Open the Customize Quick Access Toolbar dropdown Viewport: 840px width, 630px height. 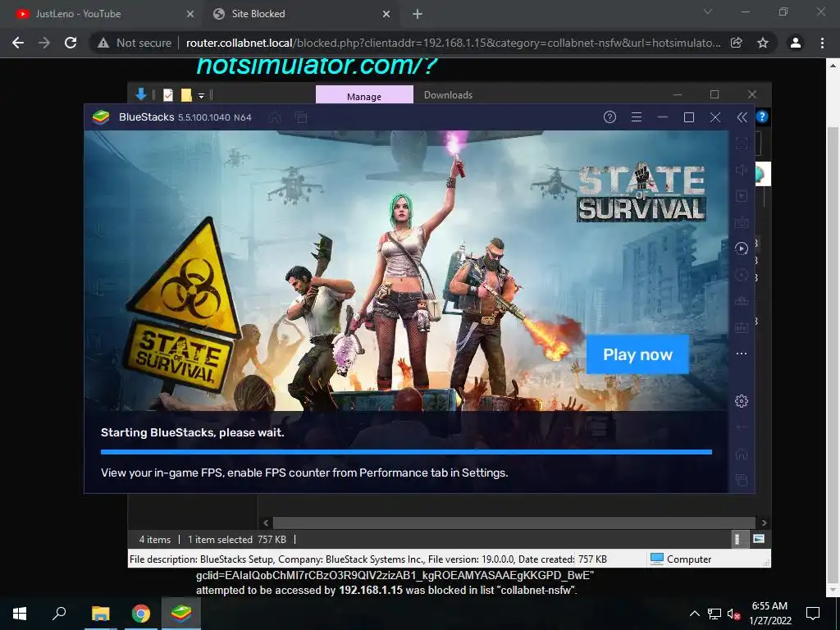(202, 95)
